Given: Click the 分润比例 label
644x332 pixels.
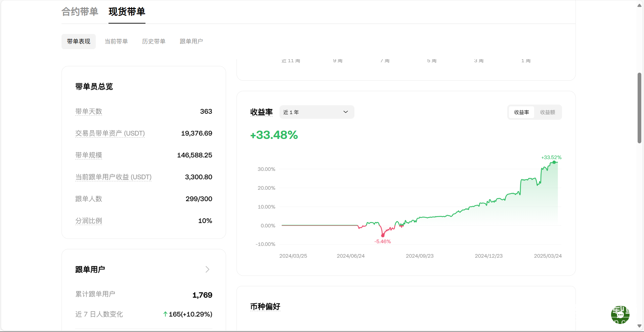Looking at the screenshot, I should click(x=89, y=221).
